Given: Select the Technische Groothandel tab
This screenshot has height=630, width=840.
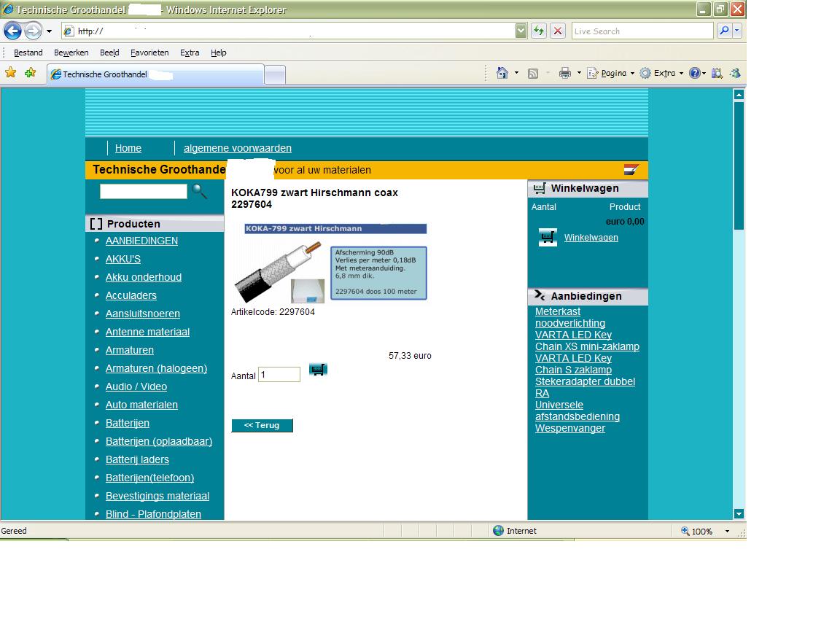Looking at the screenshot, I should coord(155,74).
